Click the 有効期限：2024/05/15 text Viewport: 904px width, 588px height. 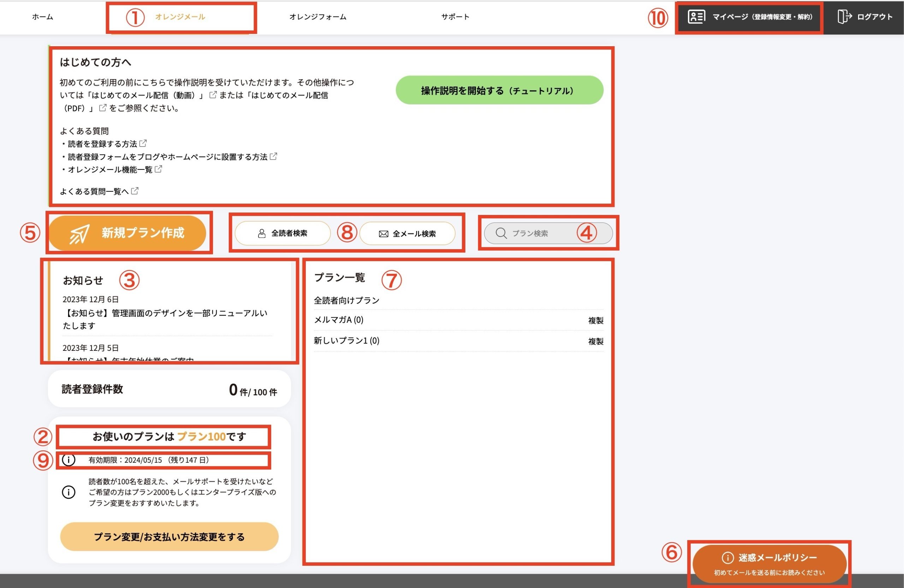149,460
